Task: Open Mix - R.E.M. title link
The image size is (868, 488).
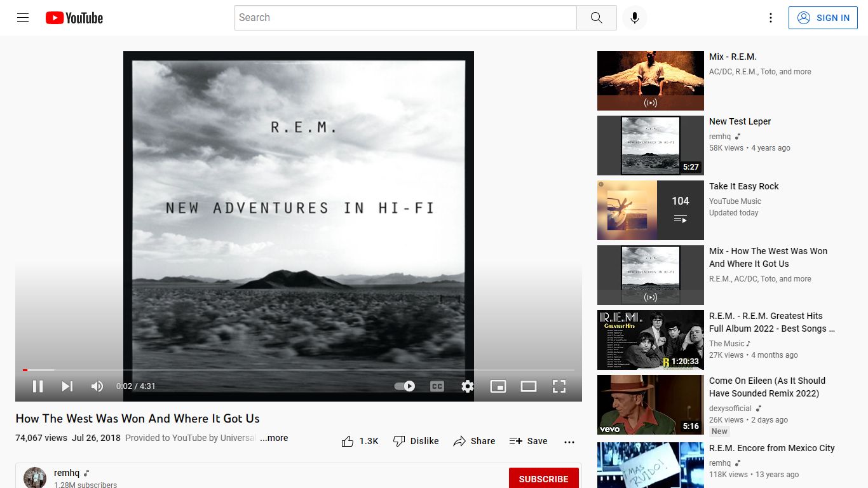Action: (x=733, y=57)
